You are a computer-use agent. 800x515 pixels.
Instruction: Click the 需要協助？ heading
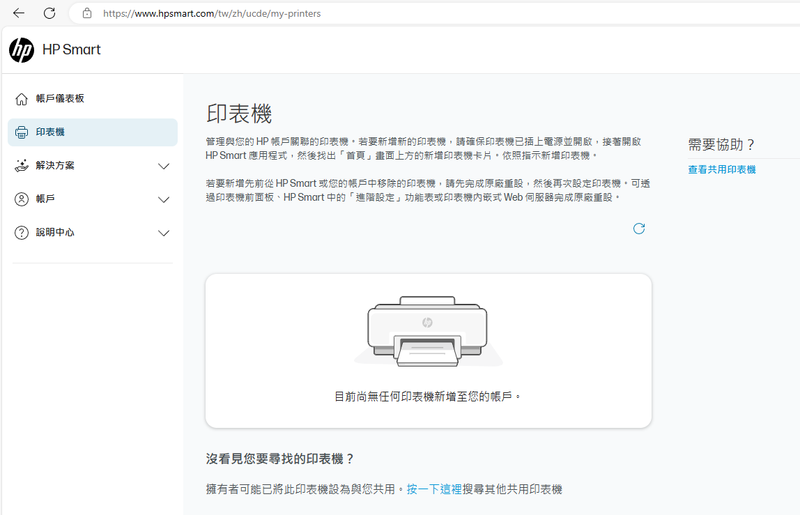coord(721,145)
